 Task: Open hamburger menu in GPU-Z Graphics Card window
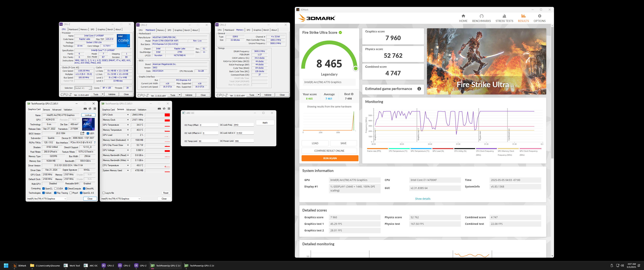pos(95,109)
